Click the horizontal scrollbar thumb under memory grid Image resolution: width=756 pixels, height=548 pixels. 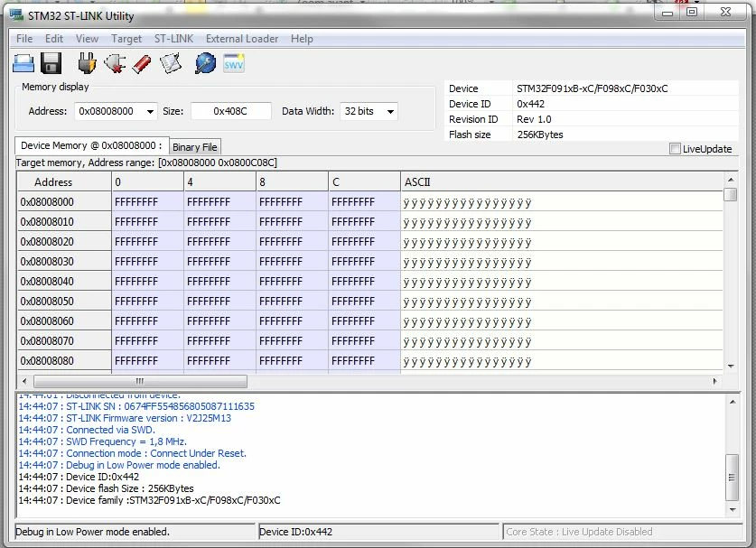point(140,381)
